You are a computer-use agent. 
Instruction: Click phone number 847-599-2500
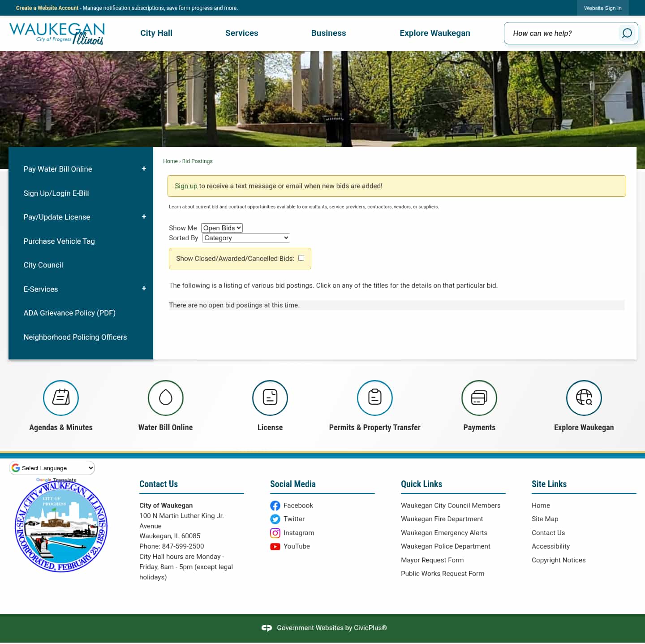[x=183, y=546]
